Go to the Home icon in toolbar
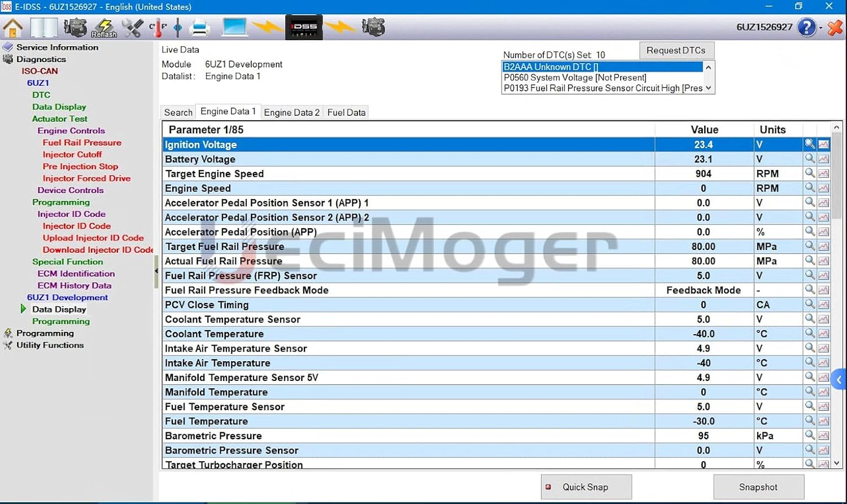This screenshot has height=504, width=847. click(x=13, y=27)
